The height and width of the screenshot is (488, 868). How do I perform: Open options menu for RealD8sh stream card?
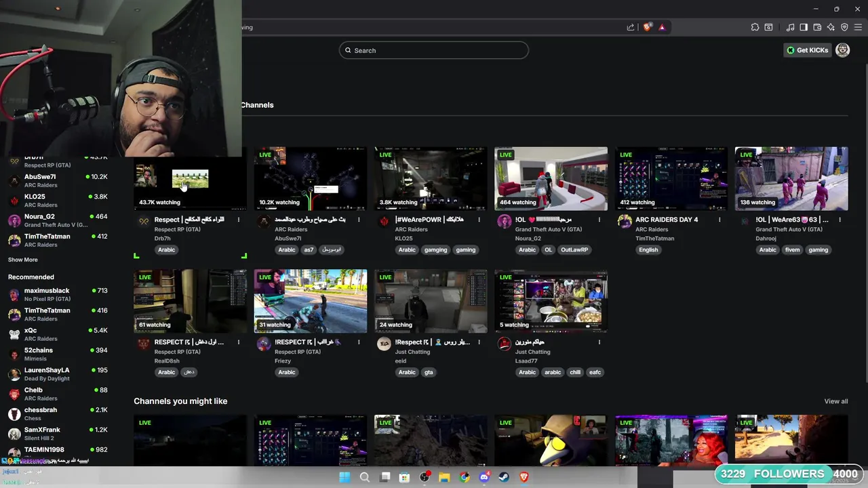point(239,342)
